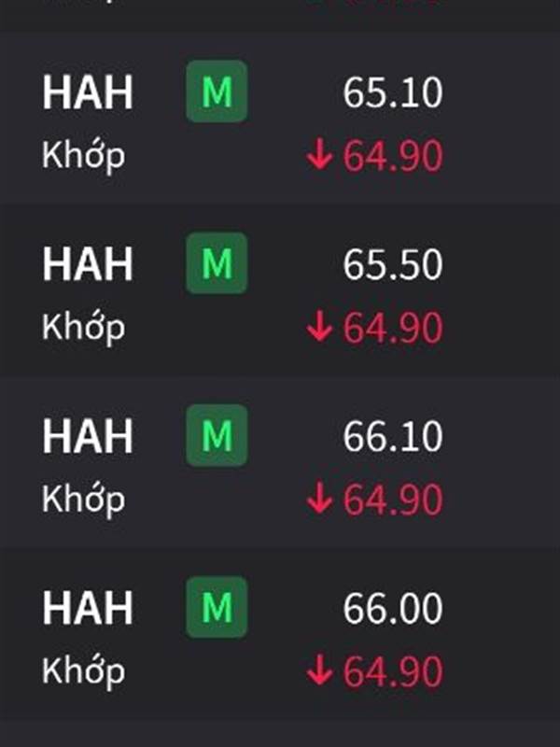The width and height of the screenshot is (560, 747).
Task: Tap the red down arrow under 66.10
Action: 319,499
